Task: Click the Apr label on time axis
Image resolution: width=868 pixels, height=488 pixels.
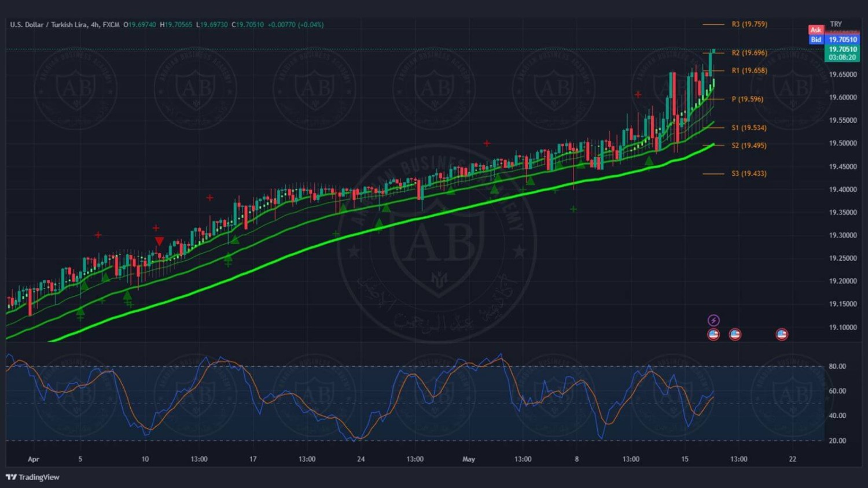Action: [34, 459]
